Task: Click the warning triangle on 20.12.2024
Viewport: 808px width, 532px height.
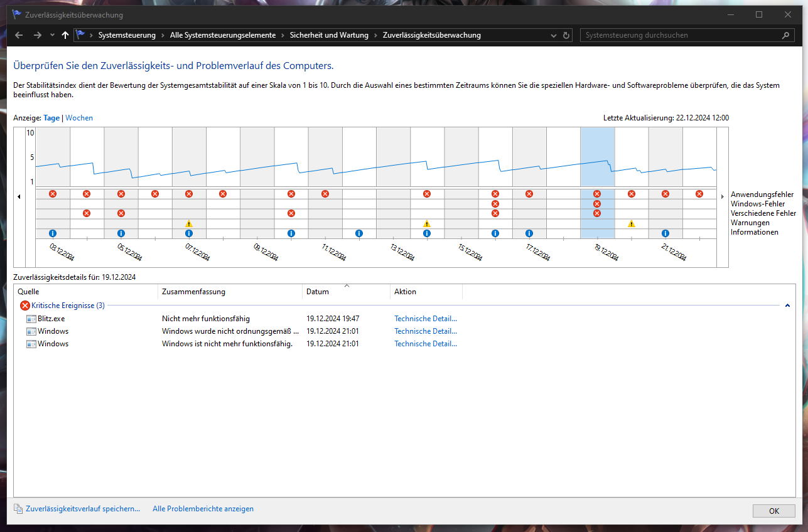Action: 632,223
